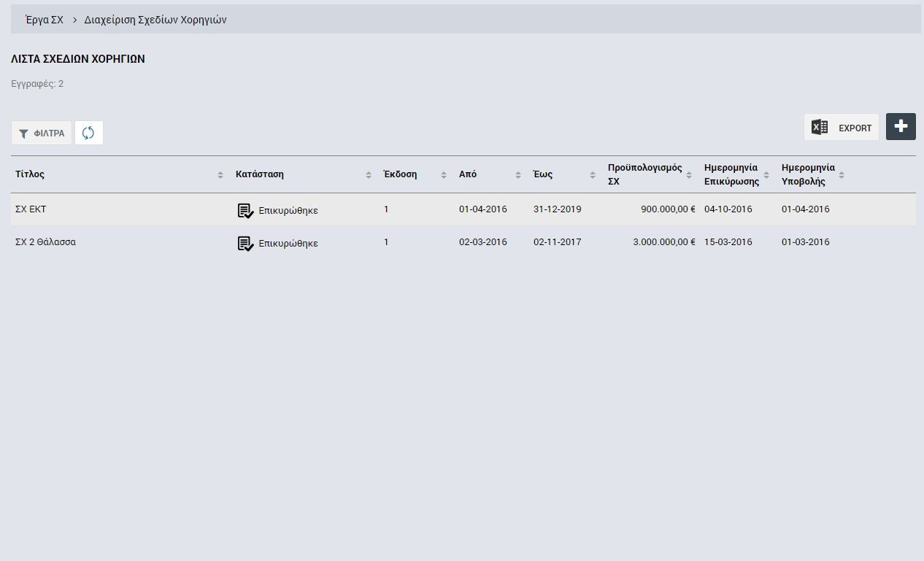Sort by Ημερομηνία Επικύρωσης column arrows
The image size is (924, 561).
tap(766, 175)
